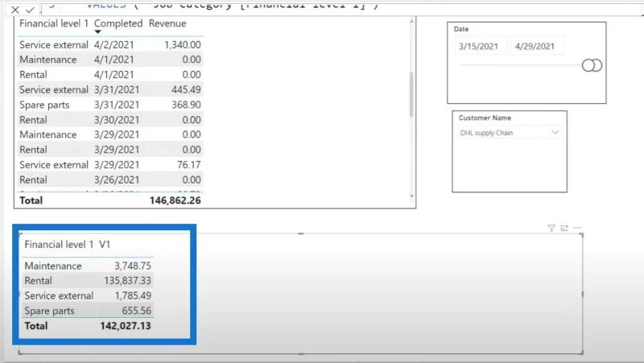Open focus mode on the selected visual

(564, 229)
